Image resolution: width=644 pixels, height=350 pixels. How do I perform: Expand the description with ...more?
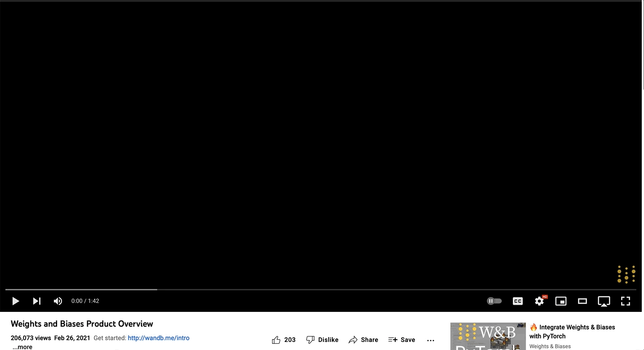tap(22, 346)
